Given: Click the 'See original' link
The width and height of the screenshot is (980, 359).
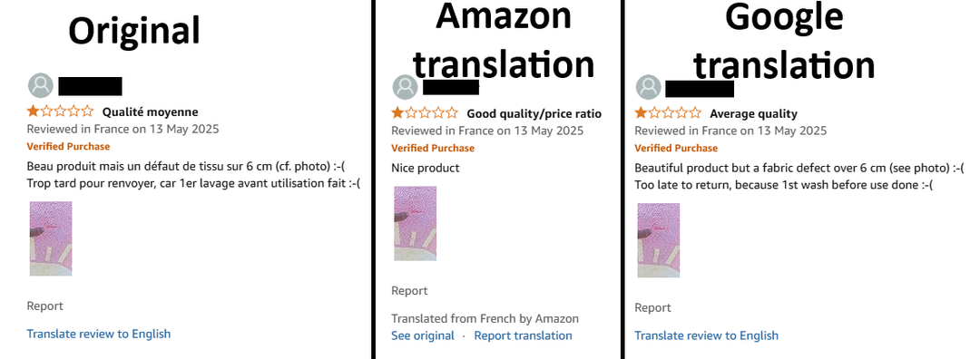Looking at the screenshot, I should pos(423,335).
